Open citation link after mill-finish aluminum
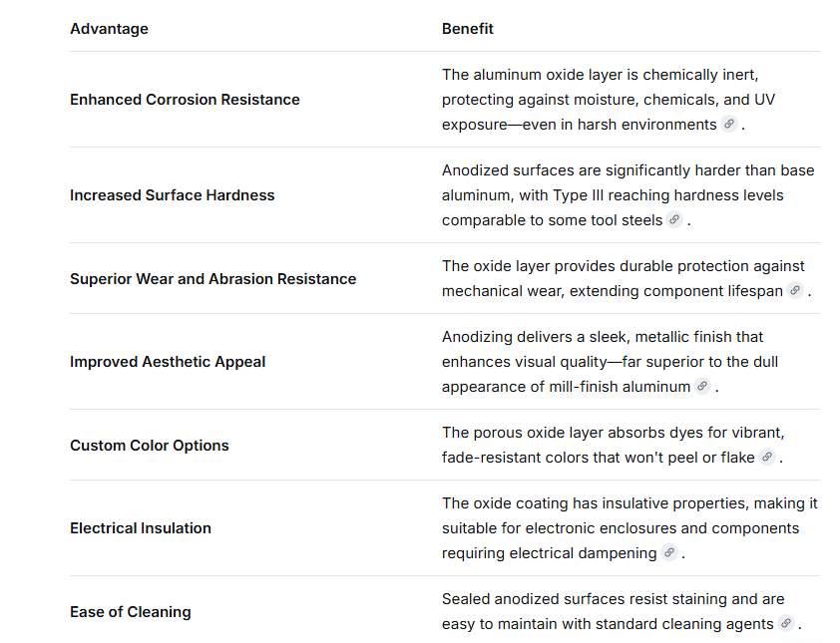Screen dimensions: 840x643 [702, 386]
